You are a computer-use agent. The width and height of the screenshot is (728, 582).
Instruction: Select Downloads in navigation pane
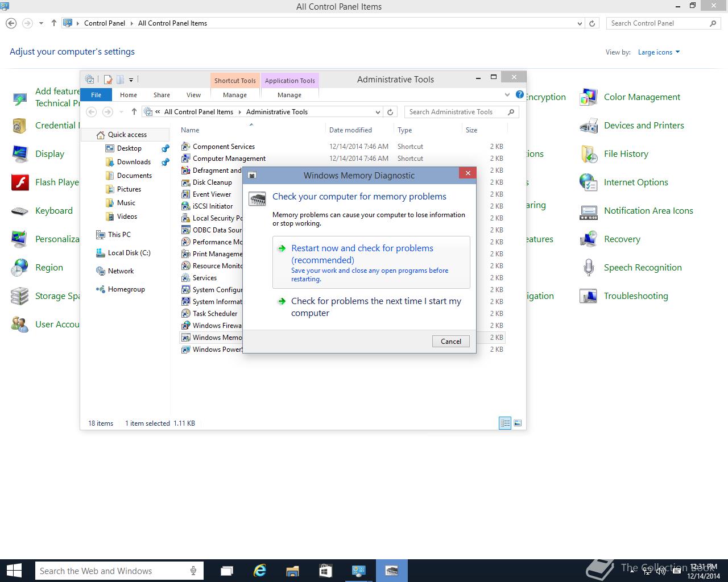tap(134, 162)
